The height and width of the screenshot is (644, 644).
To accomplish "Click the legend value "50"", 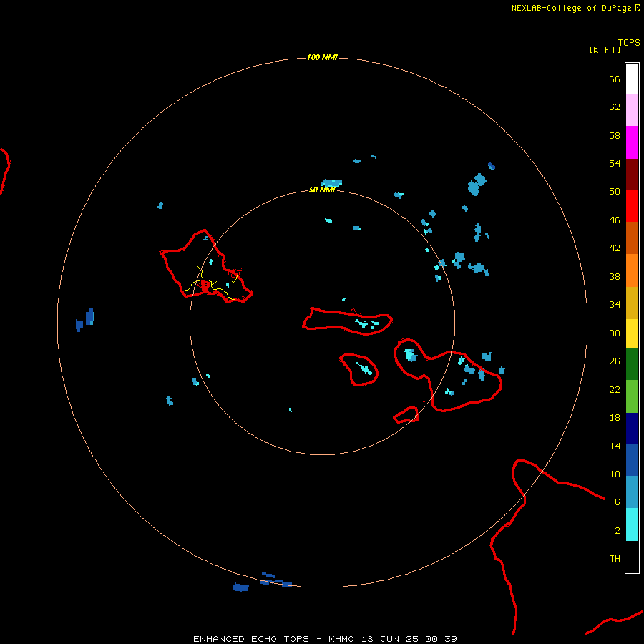I will tap(615, 191).
